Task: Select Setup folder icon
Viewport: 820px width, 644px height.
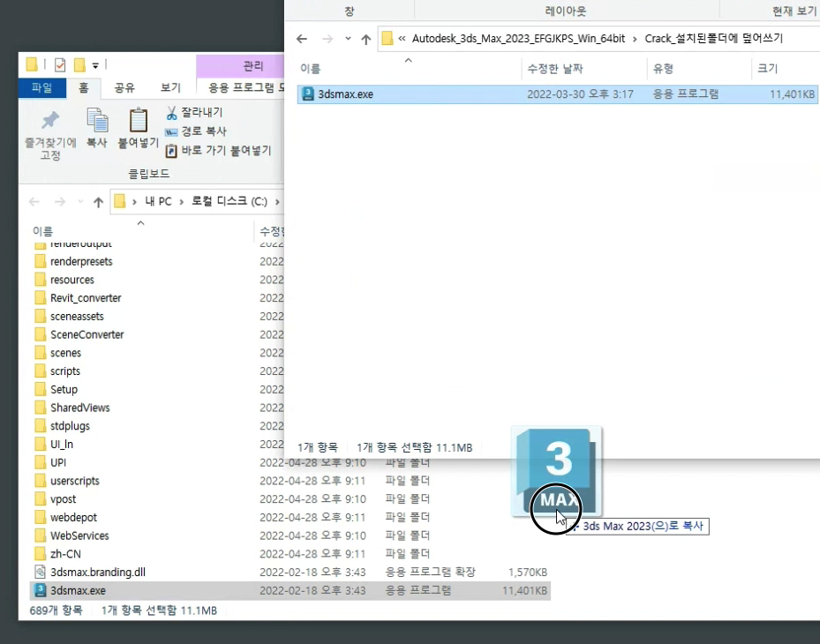Action: coord(41,389)
